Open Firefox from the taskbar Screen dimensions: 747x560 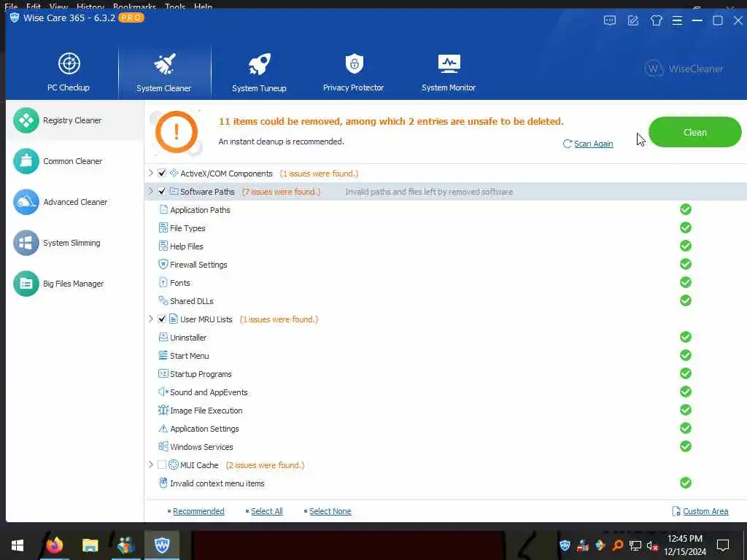[x=54, y=545]
